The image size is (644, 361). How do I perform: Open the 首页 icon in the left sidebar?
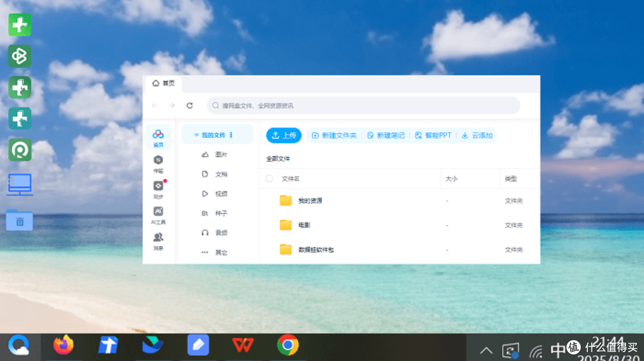[x=158, y=138]
